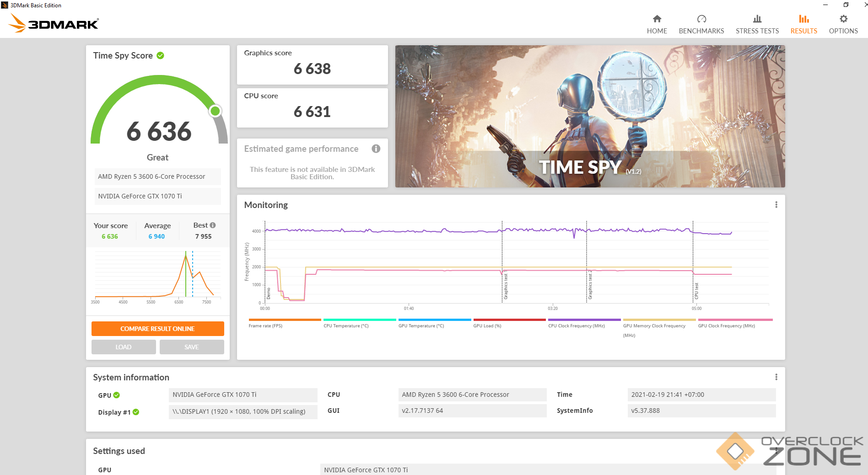Click the CPU score value 6 631
Screen dimensions: 868x475
pyautogui.click(x=312, y=112)
